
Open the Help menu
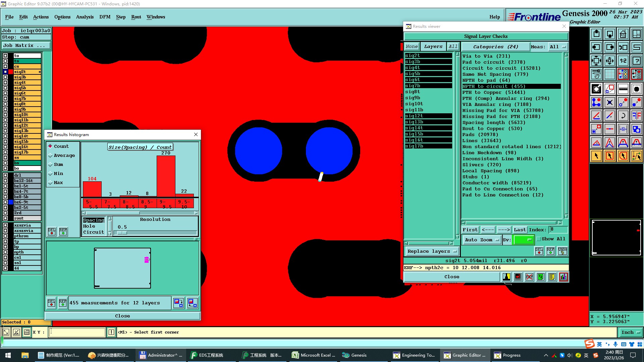pyautogui.click(x=494, y=17)
